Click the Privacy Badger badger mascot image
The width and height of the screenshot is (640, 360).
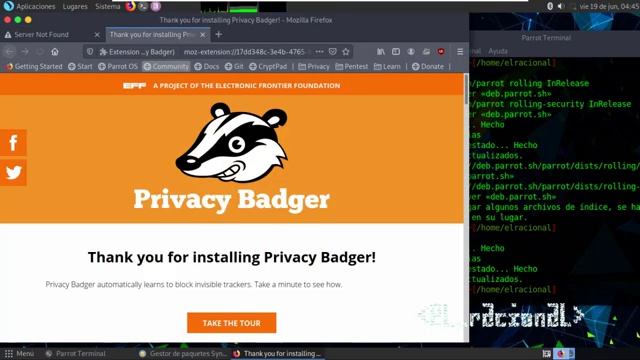[231, 142]
